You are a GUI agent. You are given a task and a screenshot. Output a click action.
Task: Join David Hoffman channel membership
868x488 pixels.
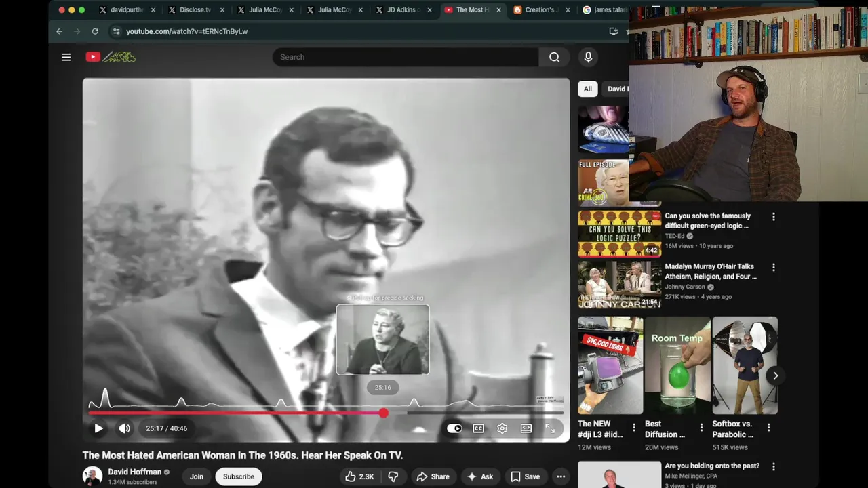[197, 476]
